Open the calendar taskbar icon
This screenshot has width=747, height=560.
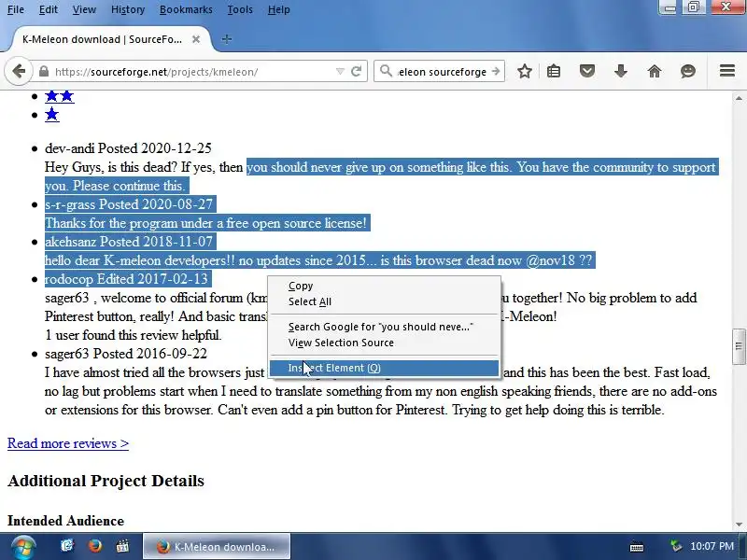(123, 546)
